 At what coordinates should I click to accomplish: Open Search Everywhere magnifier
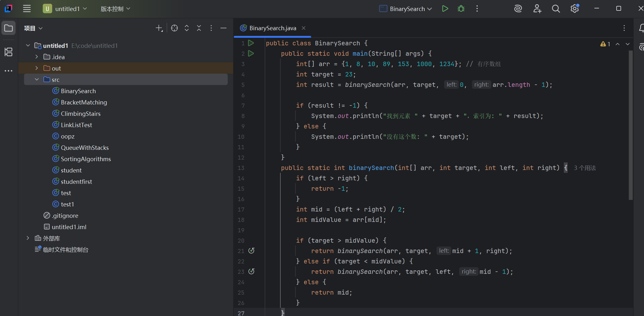[x=556, y=9]
